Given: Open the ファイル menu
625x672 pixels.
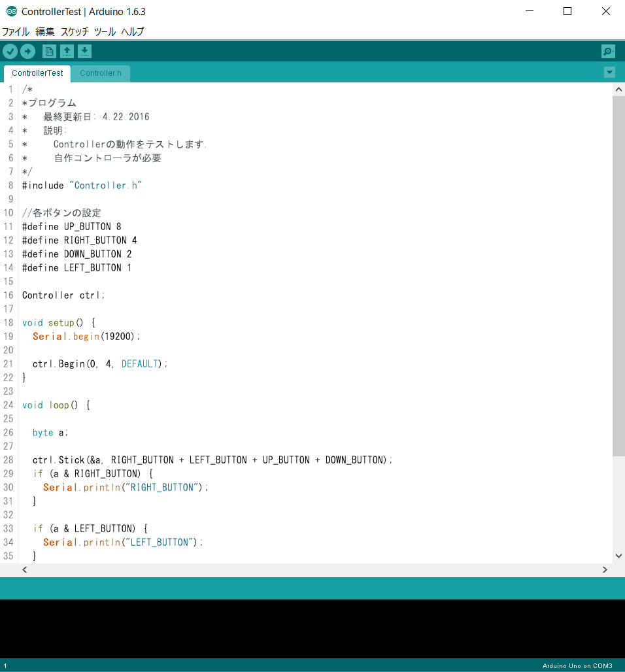Looking at the screenshot, I should pyautogui.click(x=16, y=32).
